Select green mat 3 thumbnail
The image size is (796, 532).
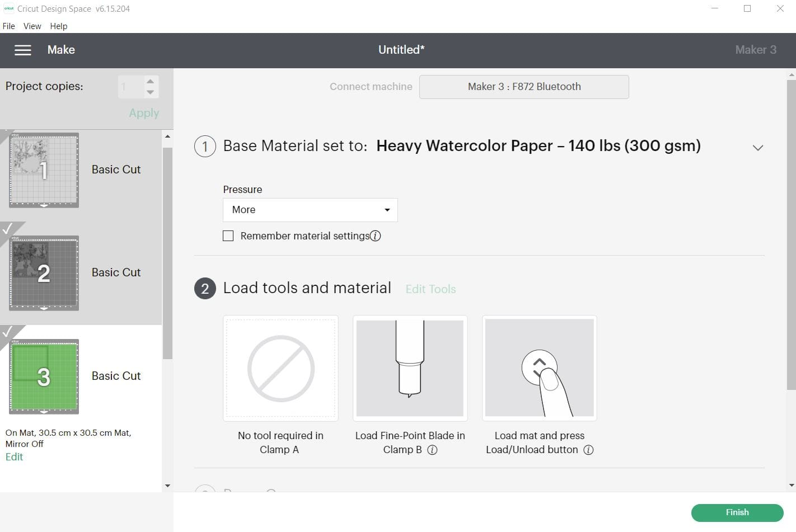[x=44, y=376]
